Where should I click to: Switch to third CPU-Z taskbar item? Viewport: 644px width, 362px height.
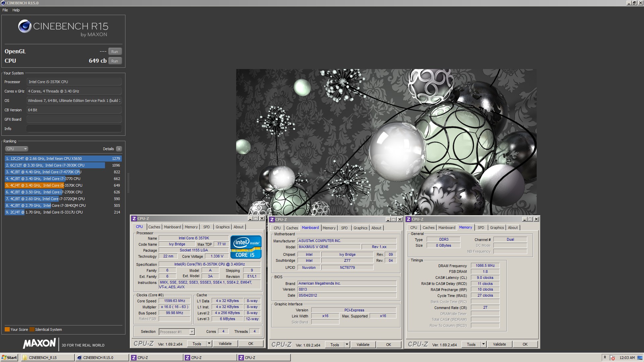point(264,358)
